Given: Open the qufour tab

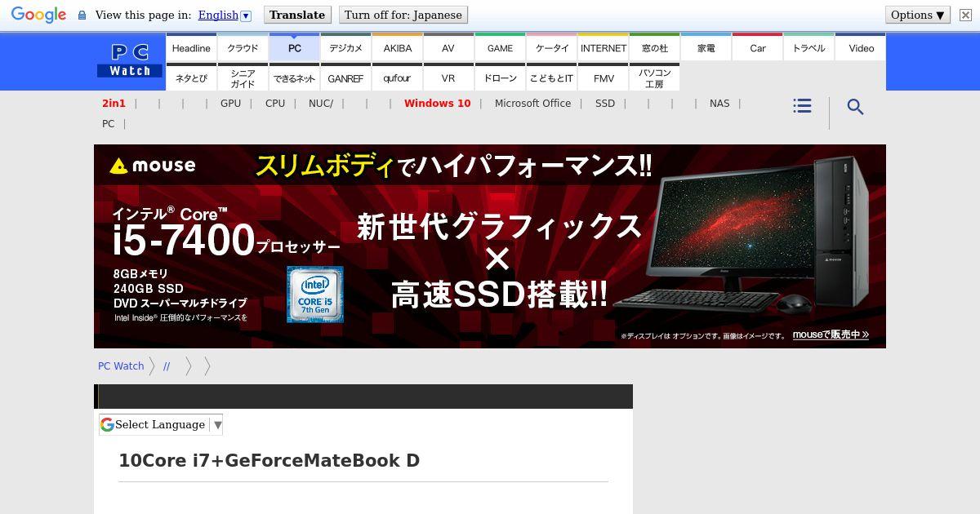Looking at the screenshot, I should point(398,78).
